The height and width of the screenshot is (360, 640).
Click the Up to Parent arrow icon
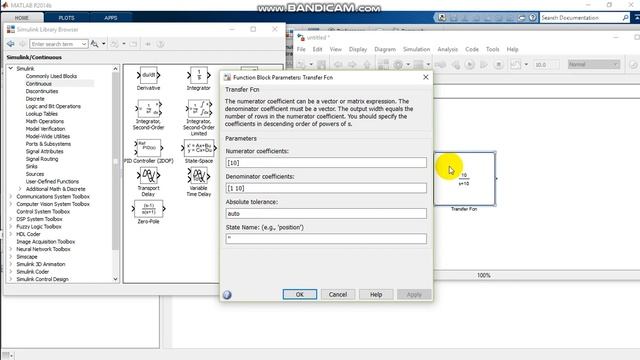pos(367,64)
